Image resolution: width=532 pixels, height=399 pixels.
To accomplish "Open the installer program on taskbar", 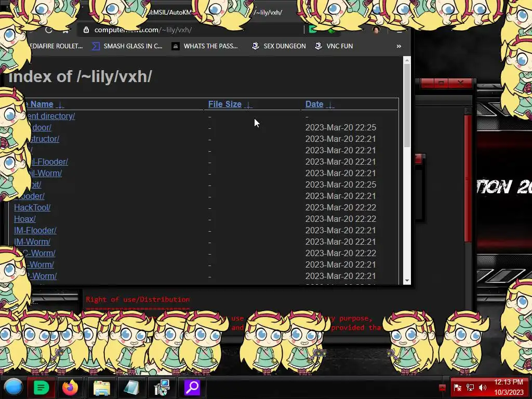I will (x=162, y=388).
